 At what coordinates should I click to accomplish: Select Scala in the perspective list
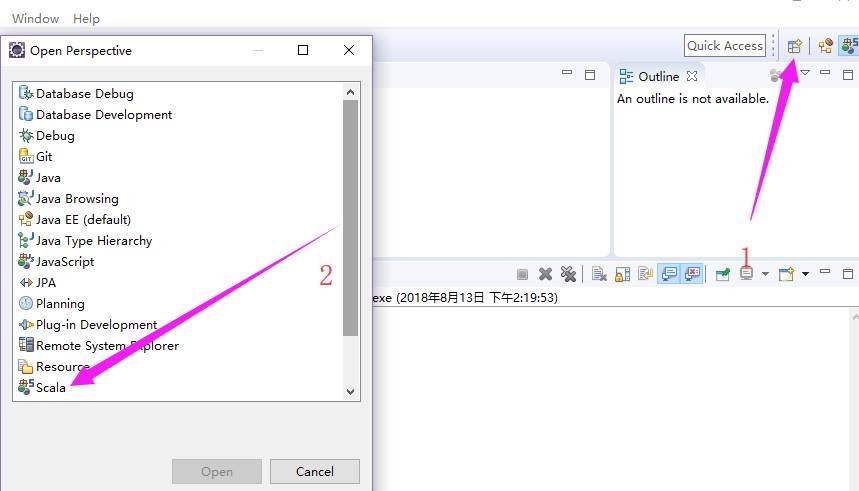pos(51,388)
